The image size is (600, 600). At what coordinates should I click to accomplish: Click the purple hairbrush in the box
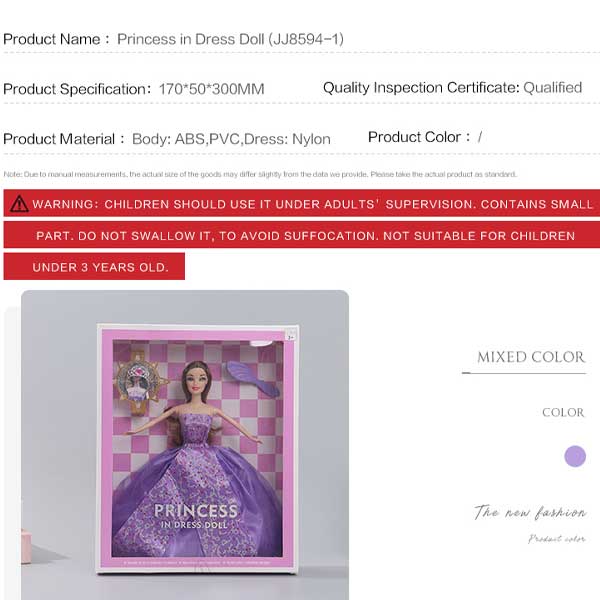pos(252,377)
